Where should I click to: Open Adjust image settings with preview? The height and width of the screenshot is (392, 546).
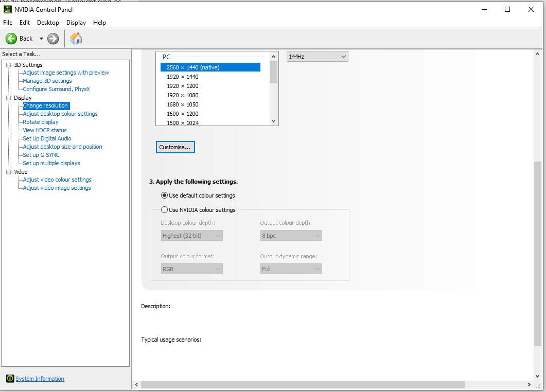66,73
